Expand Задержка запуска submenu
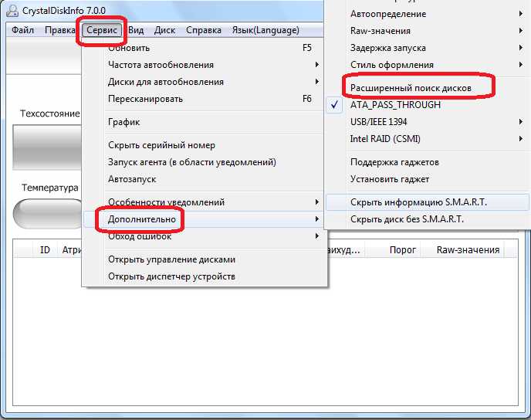This screenshot has width=531, height=420. [428, 48]
